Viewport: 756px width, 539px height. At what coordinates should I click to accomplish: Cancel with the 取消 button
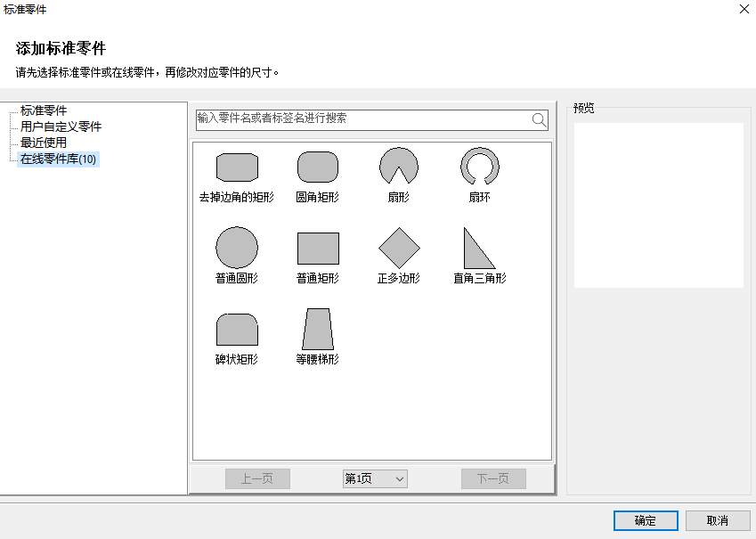718,520
